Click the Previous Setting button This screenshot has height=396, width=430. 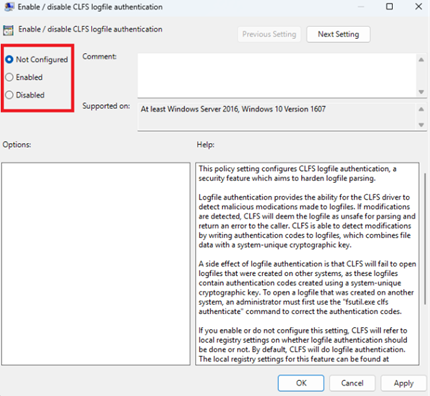coord(269,34)
